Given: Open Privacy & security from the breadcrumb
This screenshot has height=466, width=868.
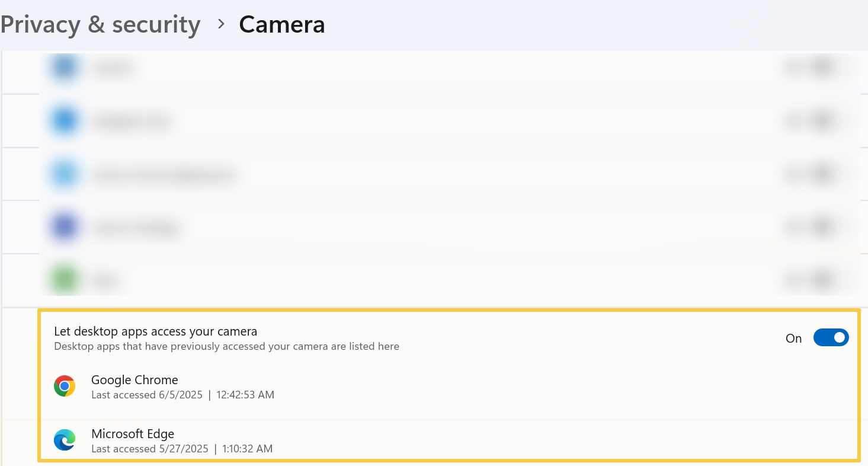Looking at the screenshot, I should pos(100,24).
